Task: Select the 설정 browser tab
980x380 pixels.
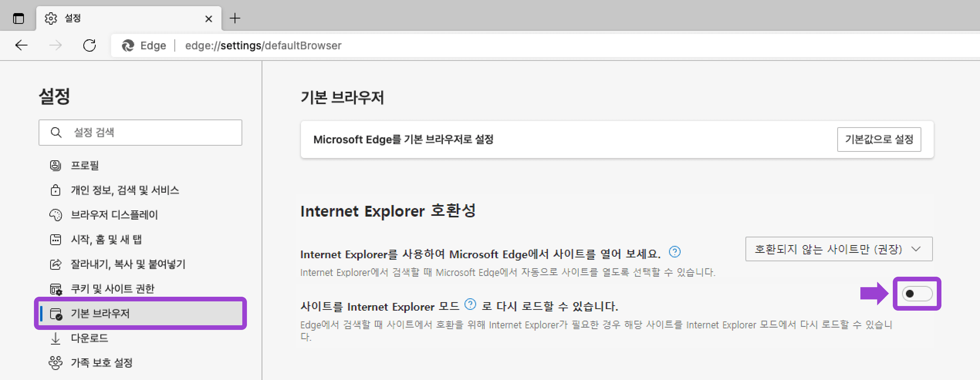Action: (x=129, y=18)
